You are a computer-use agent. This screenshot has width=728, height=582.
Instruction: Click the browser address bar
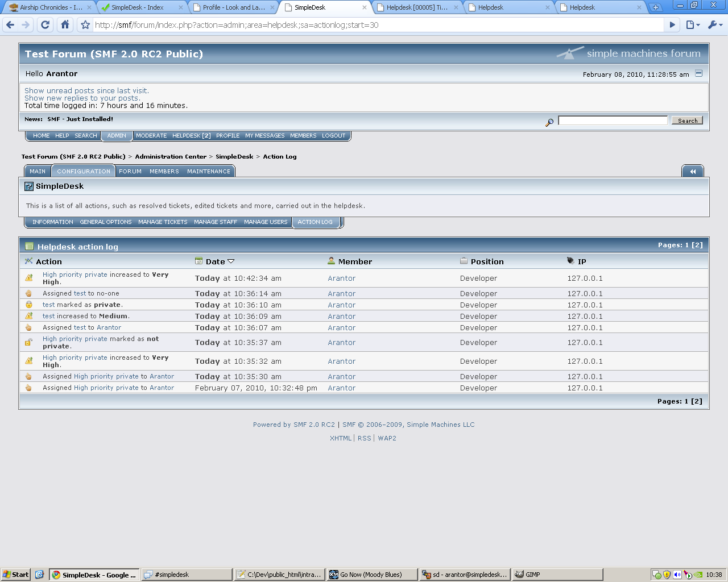[x=378, y=25]
